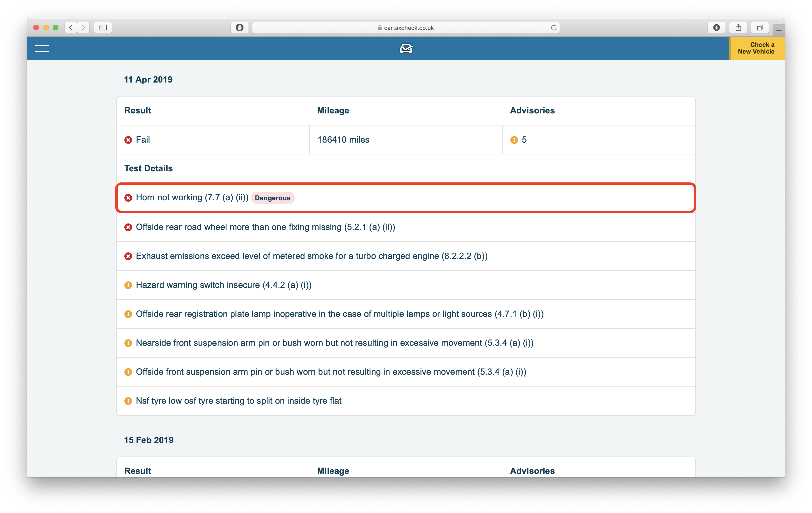The width and height of the screenshot is (812, 513).
Task: Click Horn not working (7.7 (a) (ii)) text
Action: 192,198
